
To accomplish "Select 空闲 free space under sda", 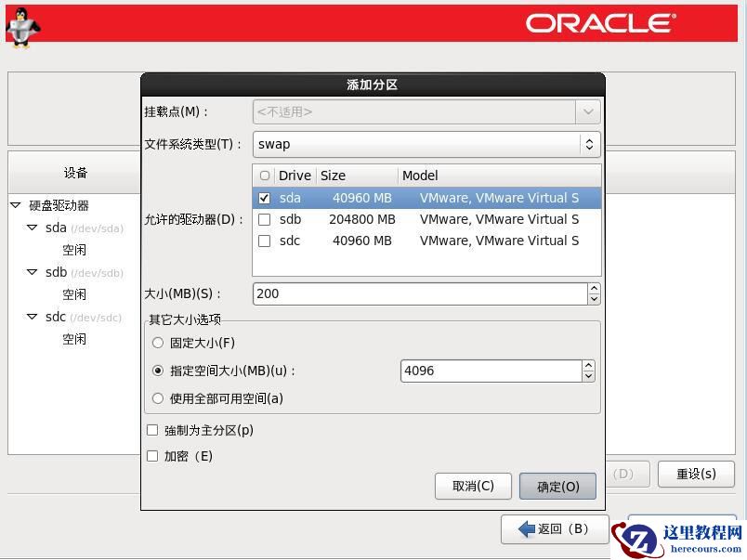I will click(x=74, y=250).
